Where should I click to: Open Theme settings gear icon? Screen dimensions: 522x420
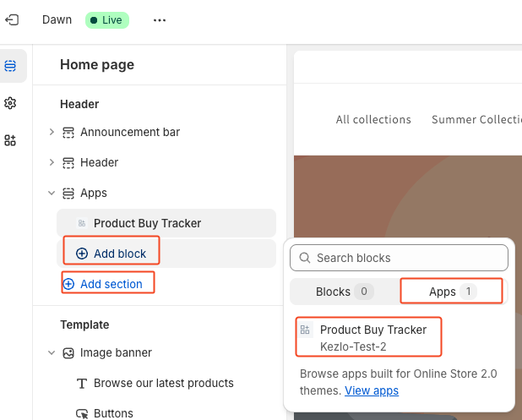pyautogui.click(x=11, y=103)
